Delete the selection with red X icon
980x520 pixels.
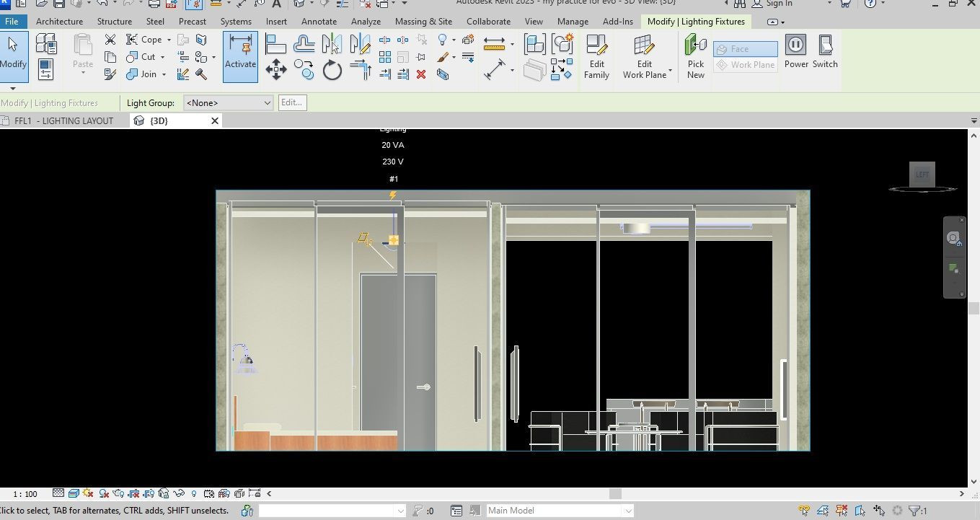click(x=421, y=74)
